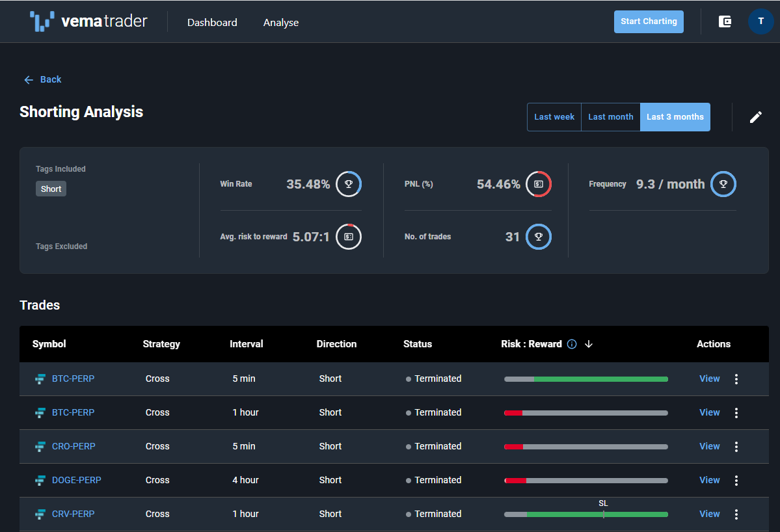Click the 5.07:1 risk to reward value
780x532 pixels.
(x=311, y=237)
